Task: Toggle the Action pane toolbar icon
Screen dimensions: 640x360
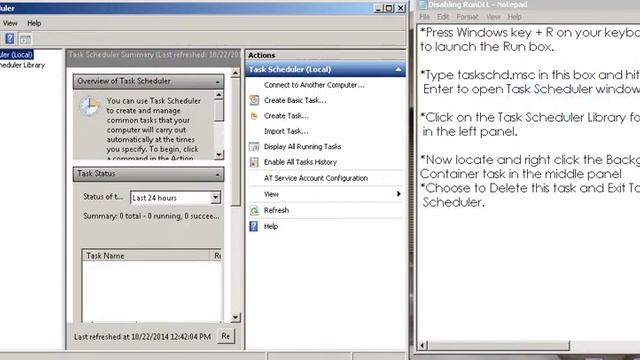Action: pos(25,39)
